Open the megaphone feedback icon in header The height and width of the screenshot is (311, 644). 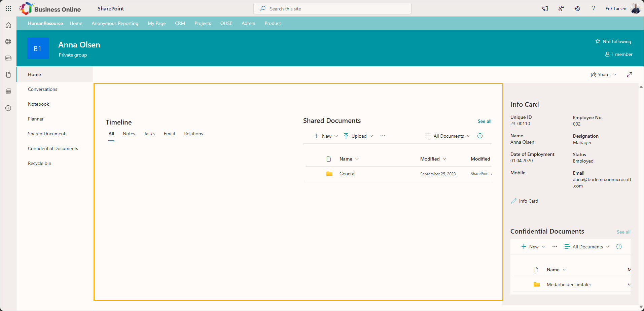545,9
